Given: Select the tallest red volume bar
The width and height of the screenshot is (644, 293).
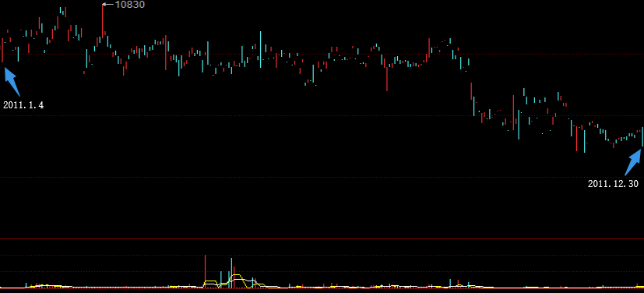Looking at the screenshot, I should pyautogui.click(x=205, y=271).
